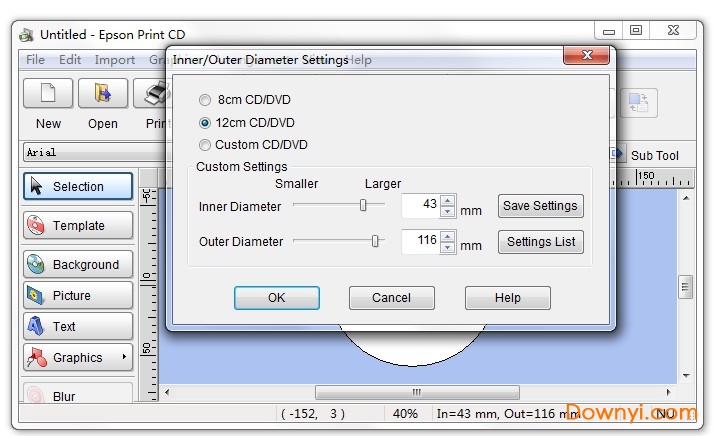Click the Sub Tool label

[655, 156]
